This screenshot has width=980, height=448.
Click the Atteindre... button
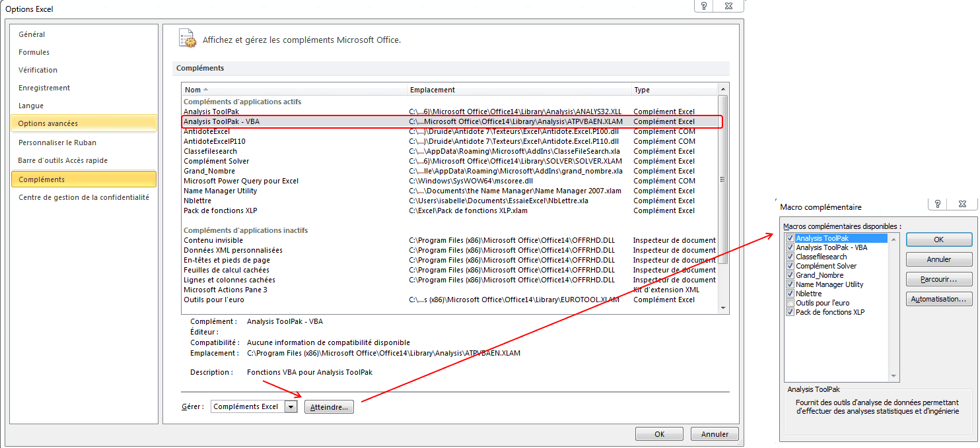pyautogui.click(x=330, y=407)
